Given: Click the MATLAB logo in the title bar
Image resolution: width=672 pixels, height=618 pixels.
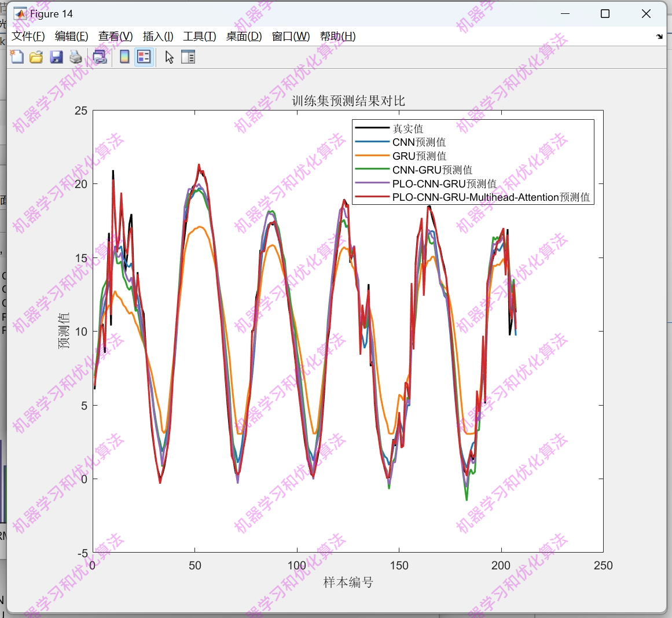Looking at the screenshot, I should (x=20, y=14).
